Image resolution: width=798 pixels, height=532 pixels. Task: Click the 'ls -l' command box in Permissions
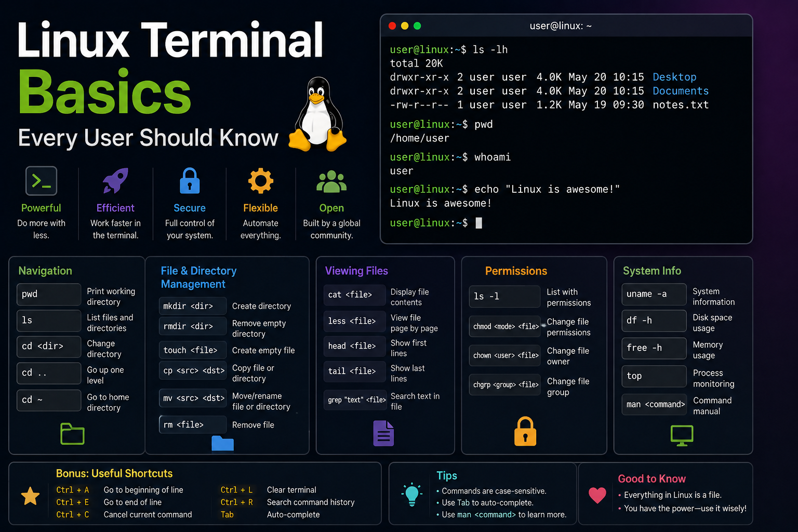pyautogui.click(x=504, y=296)
